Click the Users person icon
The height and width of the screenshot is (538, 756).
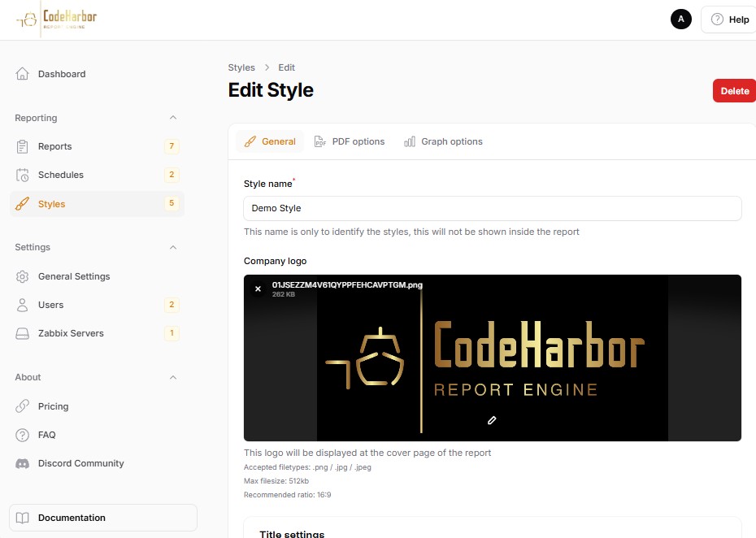[22, 305]
